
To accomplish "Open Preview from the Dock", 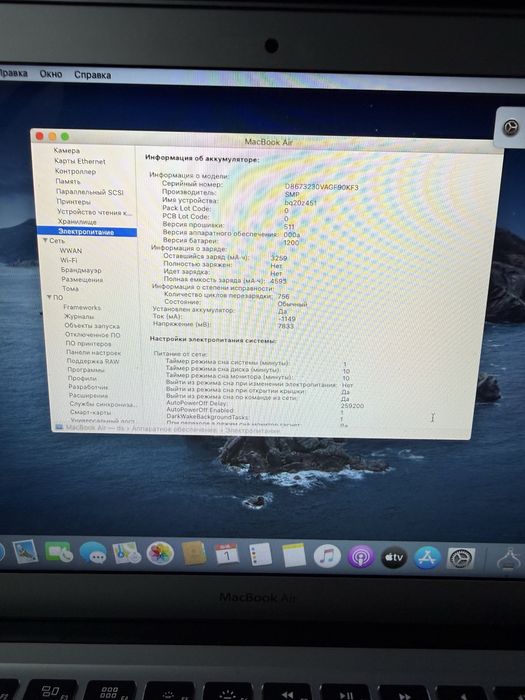I will tap(25, 551).
